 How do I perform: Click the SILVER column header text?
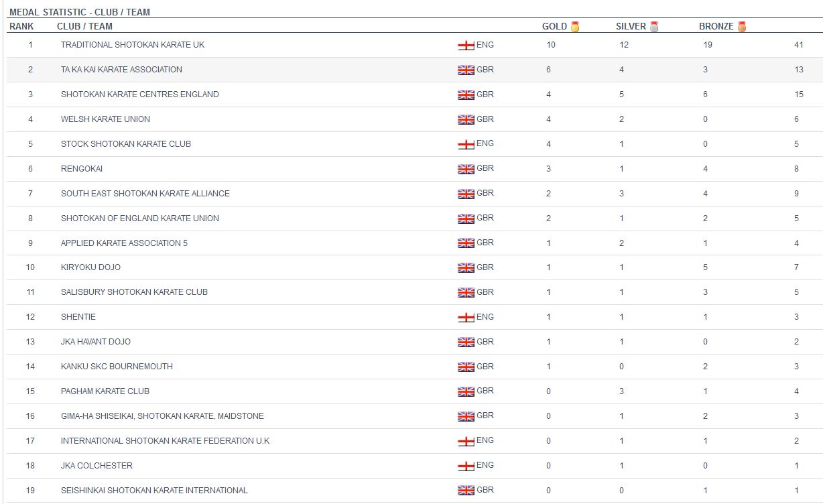pos(631,26)
